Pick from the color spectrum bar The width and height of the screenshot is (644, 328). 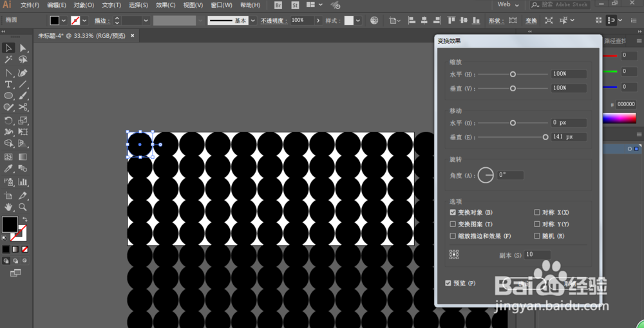click(620, 118)
